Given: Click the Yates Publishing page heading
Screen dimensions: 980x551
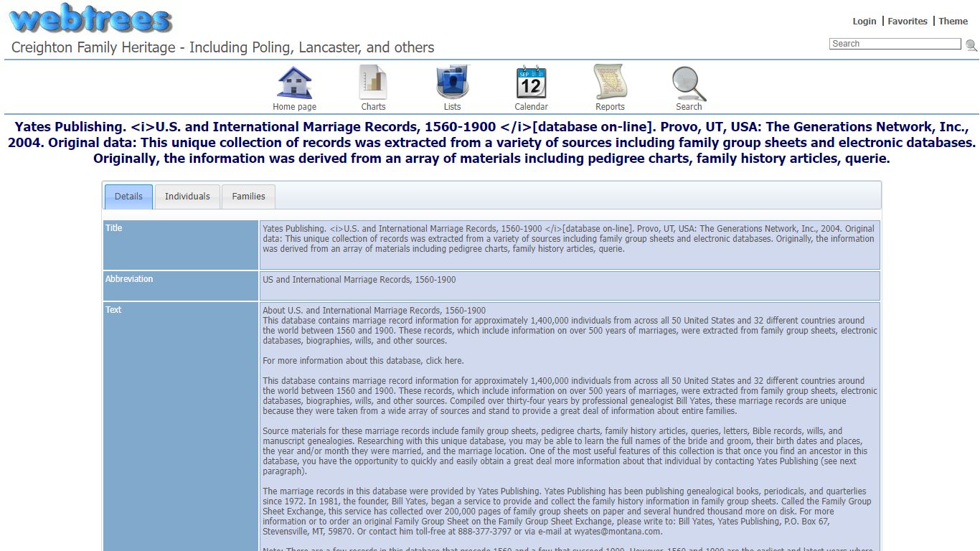Looking at the screenshot, I should click(x=491, y=143).
